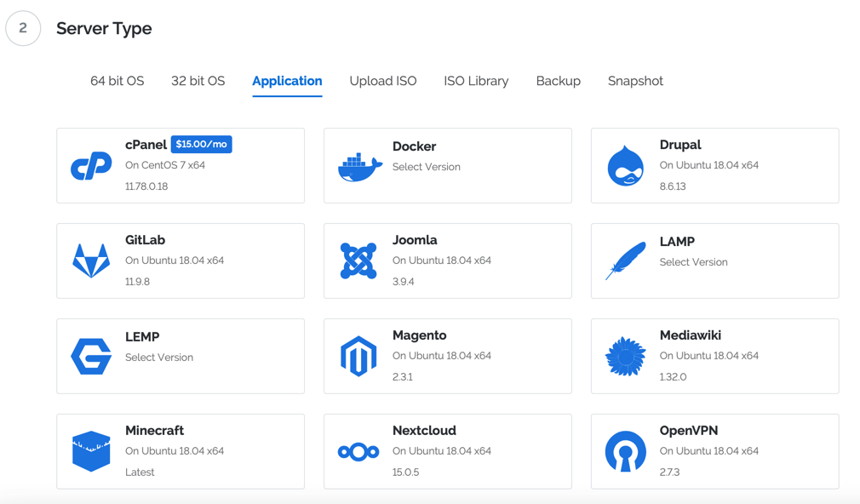Switch to the Backup tab

(559, 81)
